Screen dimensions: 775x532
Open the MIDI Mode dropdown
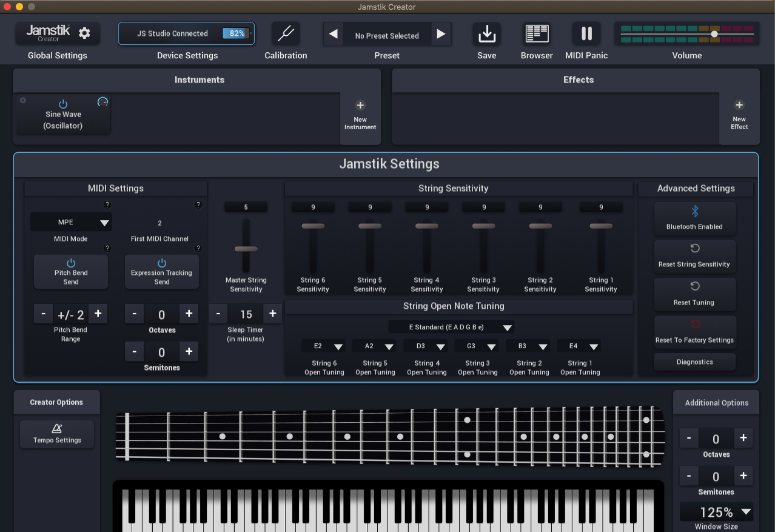pos(70,222)
